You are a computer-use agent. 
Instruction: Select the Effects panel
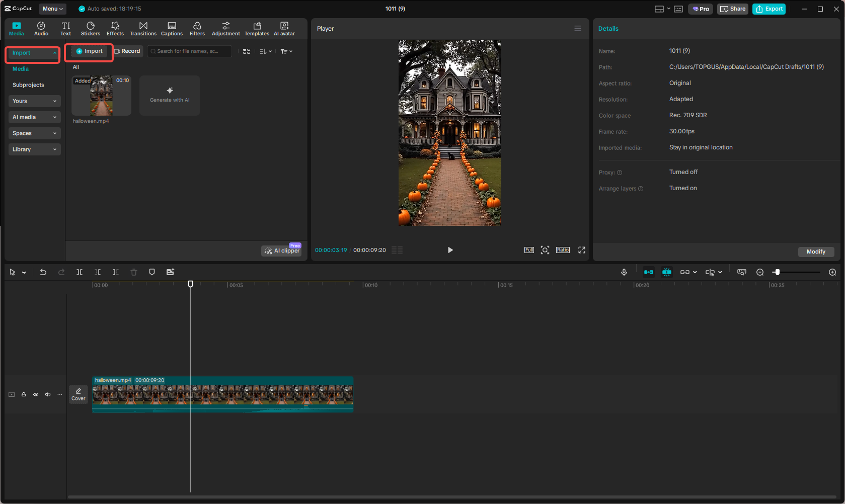[115, 28]
